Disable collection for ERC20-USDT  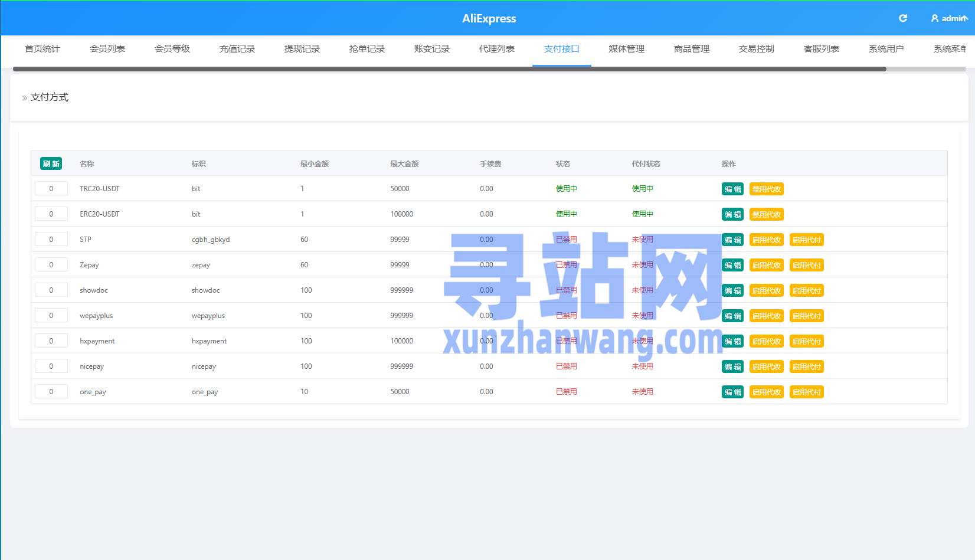pyautogui.click(x=767, y=214)
